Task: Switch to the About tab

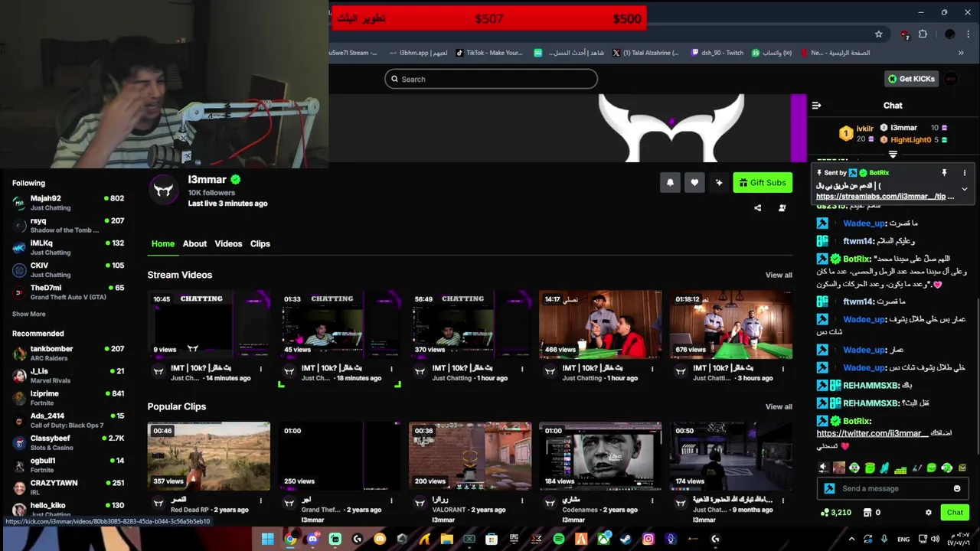Action: coord(194,243)
